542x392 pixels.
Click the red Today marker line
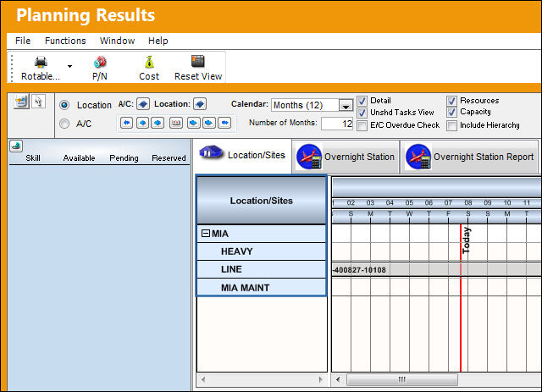click(x=461, y=297)
